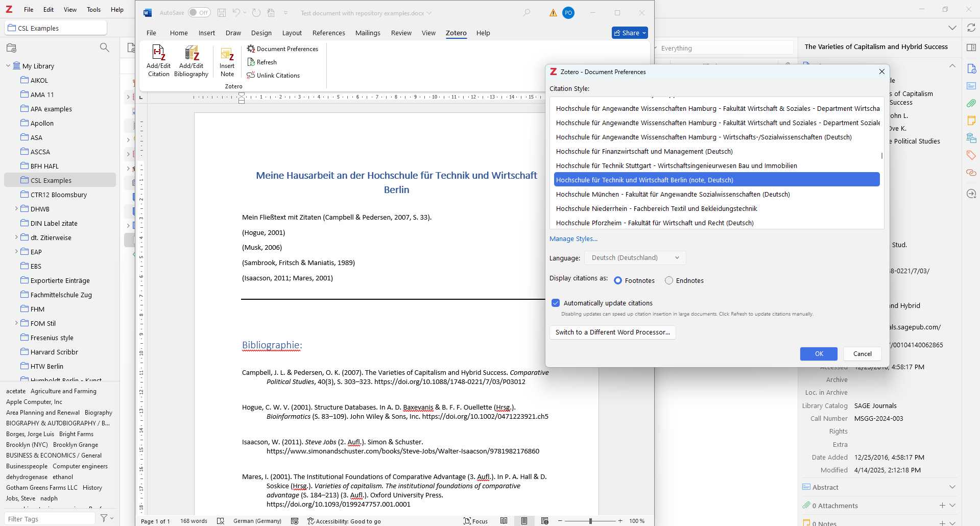Viewport: 980px width, 526px height.
Task: Click Switch to a Different Word Processor
Action: [612, 332]
